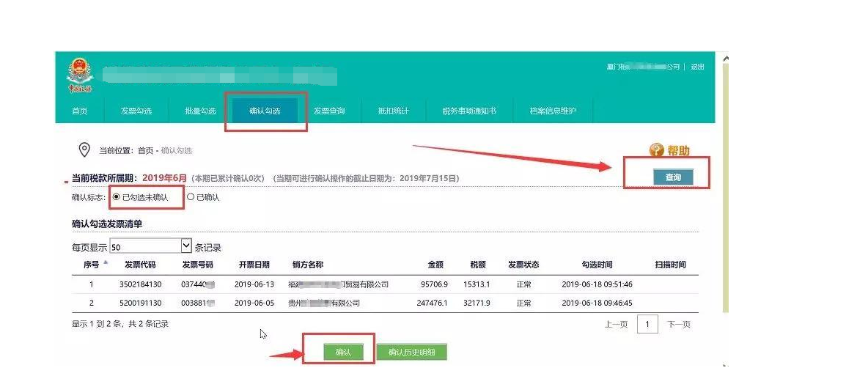Viewport: 868px width, 376px height.
Task: Click the company name in header
Action: [643, 67]
